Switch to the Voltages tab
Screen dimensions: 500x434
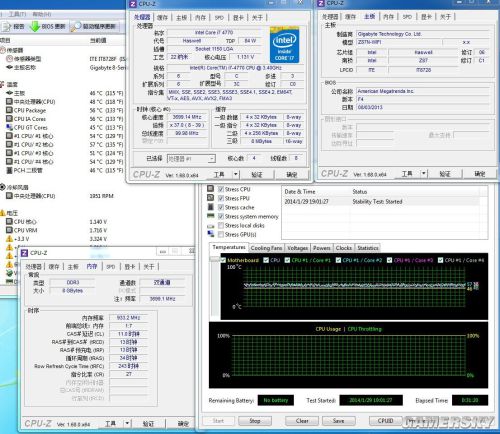297,248
